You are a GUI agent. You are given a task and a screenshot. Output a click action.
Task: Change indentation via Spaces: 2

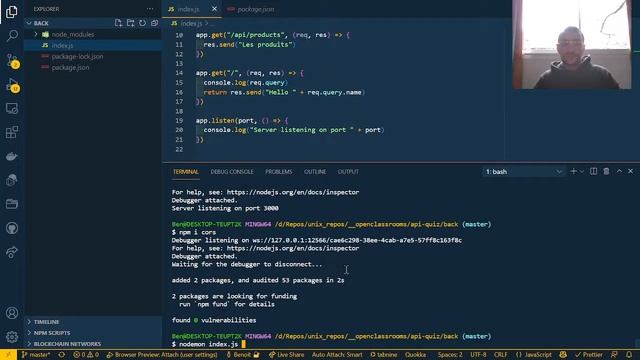450,355
